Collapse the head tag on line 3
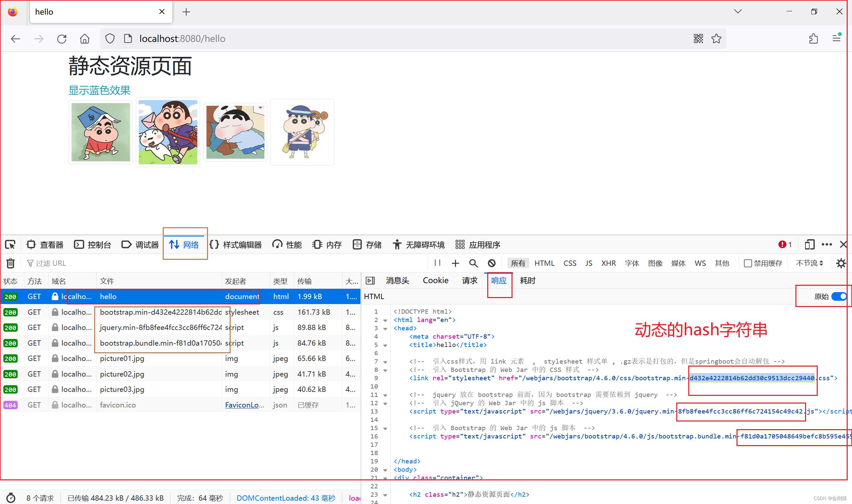 click(x=385, y=329)
